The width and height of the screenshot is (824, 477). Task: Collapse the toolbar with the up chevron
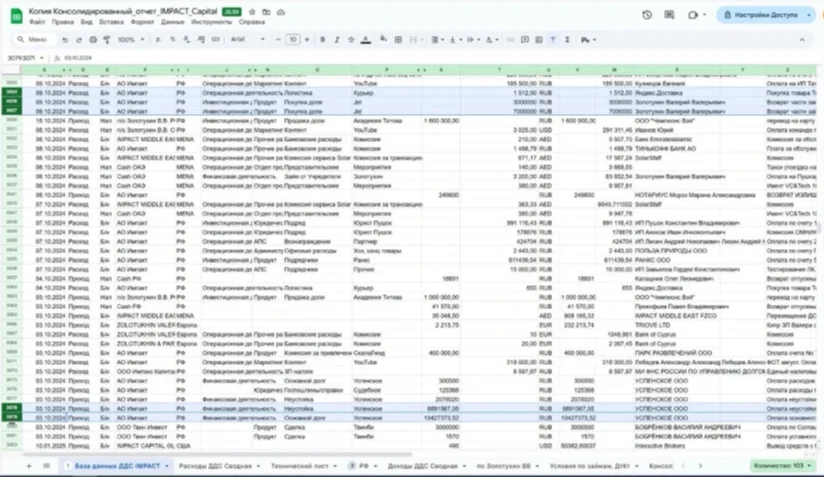tap(802, 40)
